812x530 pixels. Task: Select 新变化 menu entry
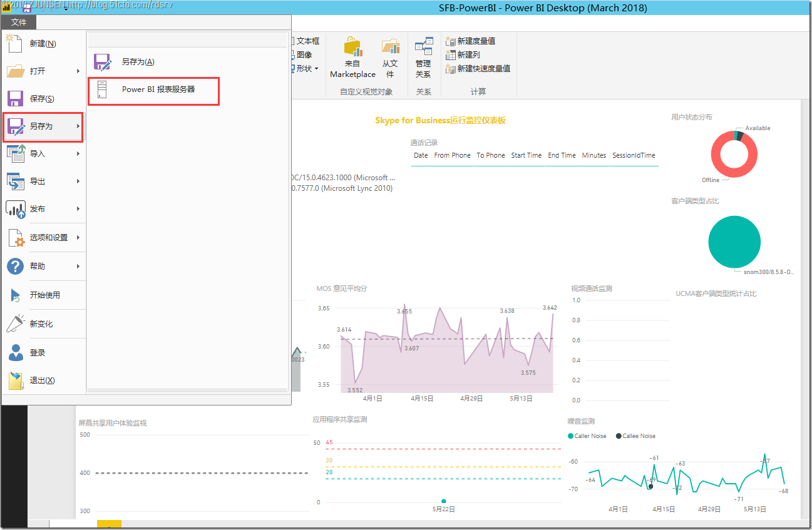(x=44, y=324)
